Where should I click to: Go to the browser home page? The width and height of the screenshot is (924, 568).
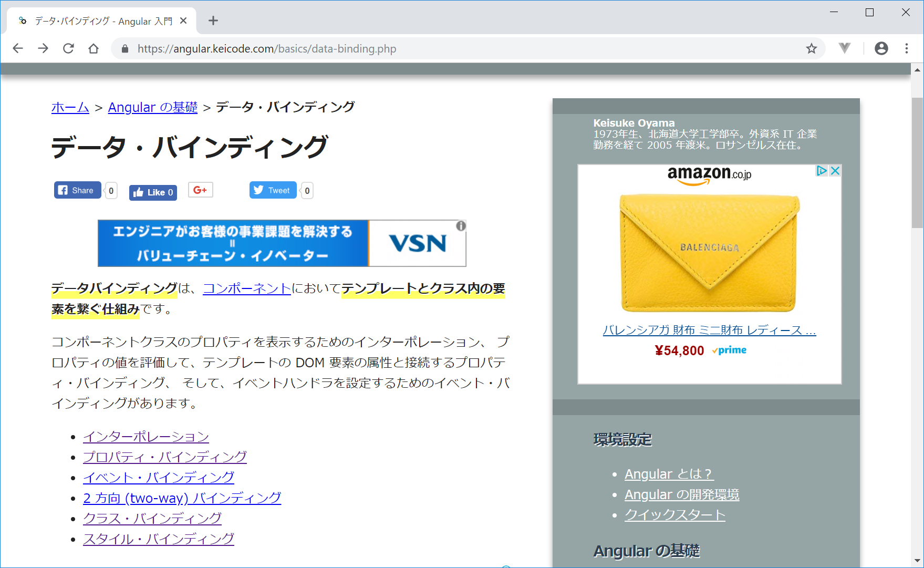click(94, 48)
